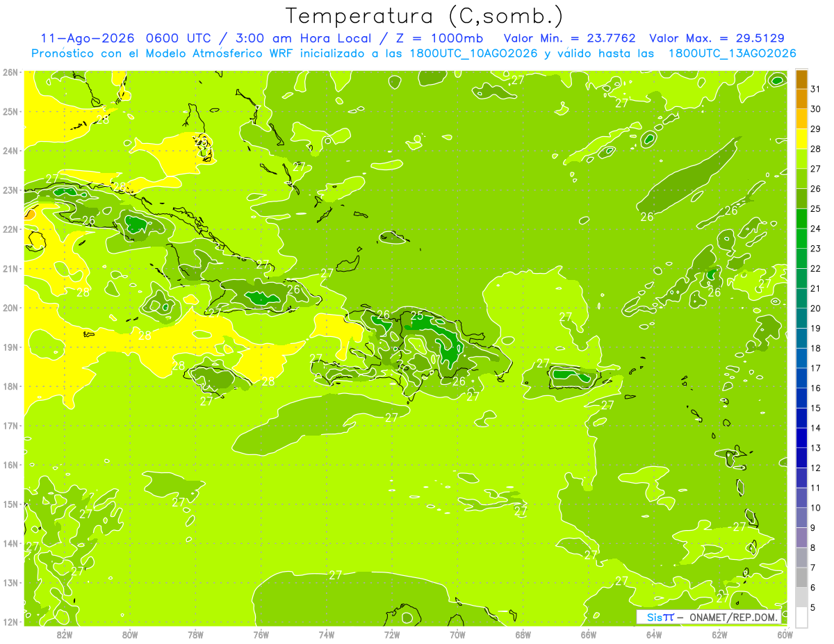Pick legend swatch between 27 and 28
The image size is (834, 644).
801,158
